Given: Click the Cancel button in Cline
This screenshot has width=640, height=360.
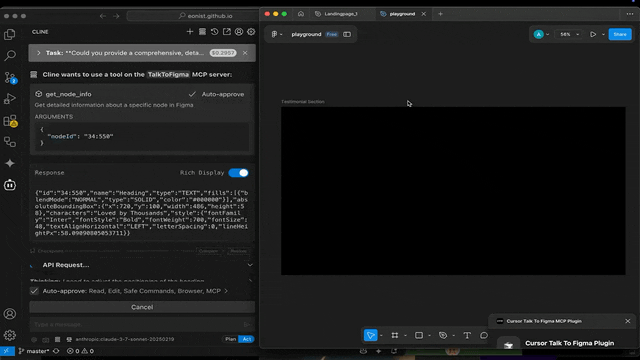Looking at the screenshot, I should pyautogui.click(x=142, y=307).
